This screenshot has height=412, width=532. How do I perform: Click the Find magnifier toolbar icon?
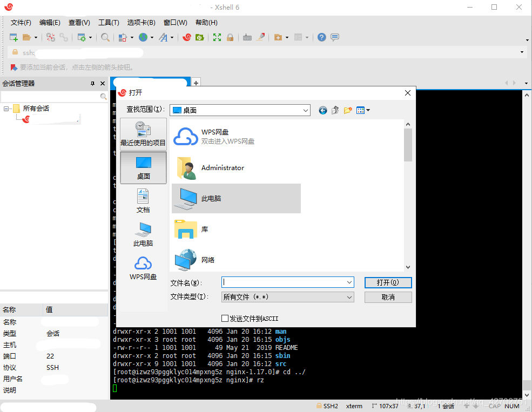105,37
